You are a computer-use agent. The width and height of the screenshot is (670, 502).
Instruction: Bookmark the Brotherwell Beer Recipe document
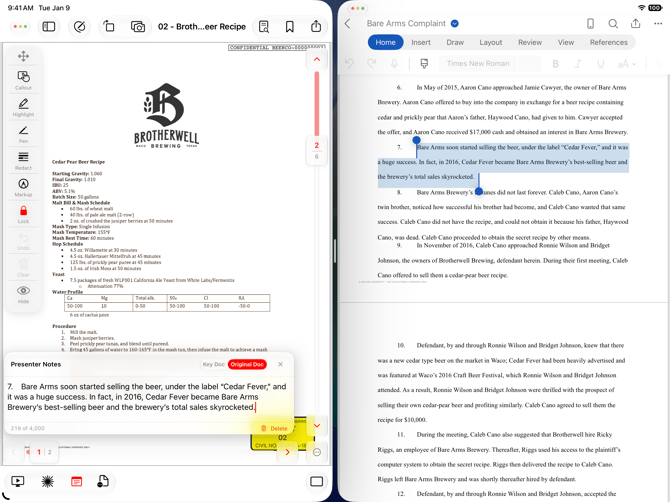click(290, 26)
